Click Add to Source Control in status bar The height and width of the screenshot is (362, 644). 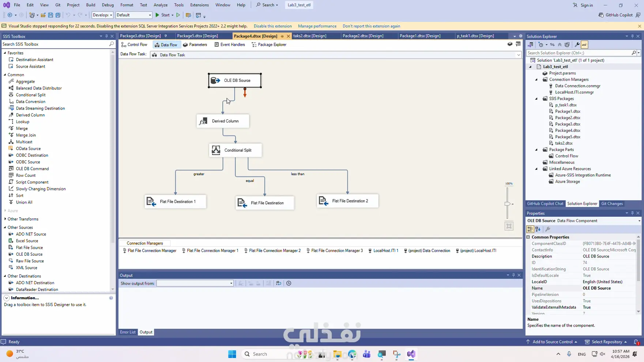[x=552, y=342]
